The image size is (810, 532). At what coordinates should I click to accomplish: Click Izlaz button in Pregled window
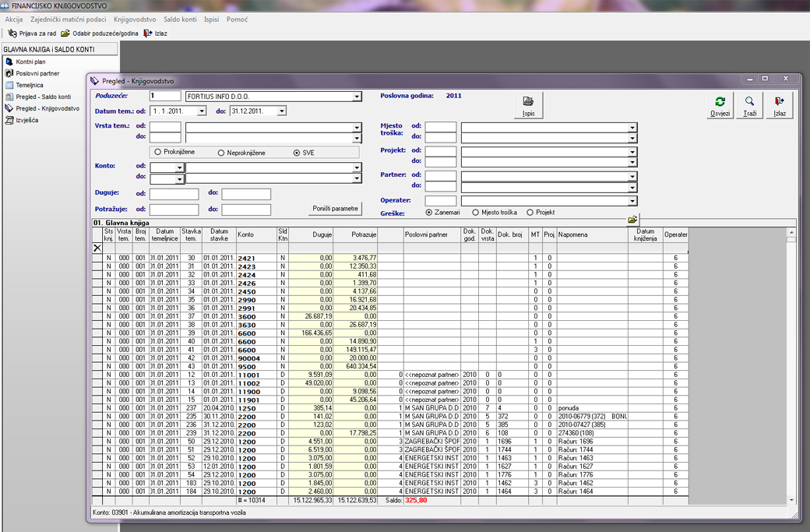coord(780,106)
